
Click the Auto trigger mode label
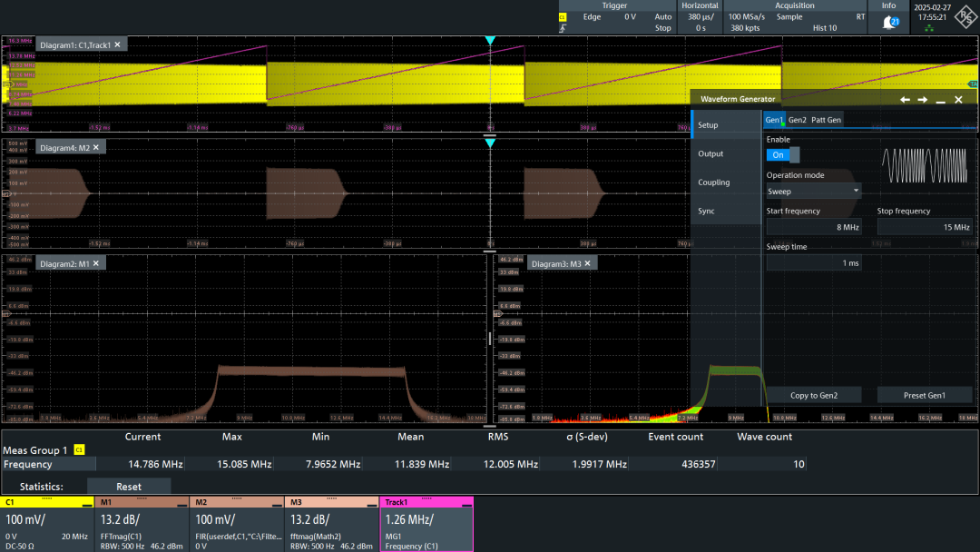[663, 17]
